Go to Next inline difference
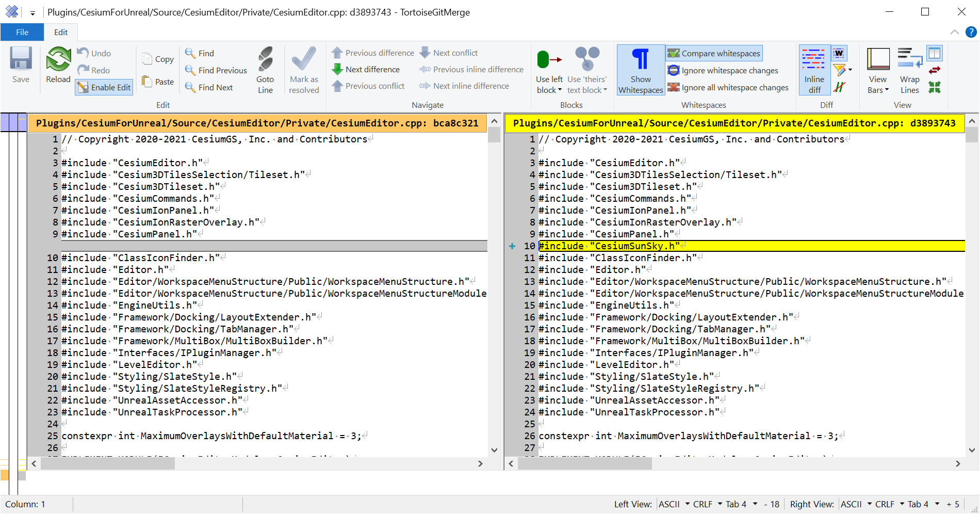The width and height of the screenshot is (980, 514). click(x=464, y=86)
